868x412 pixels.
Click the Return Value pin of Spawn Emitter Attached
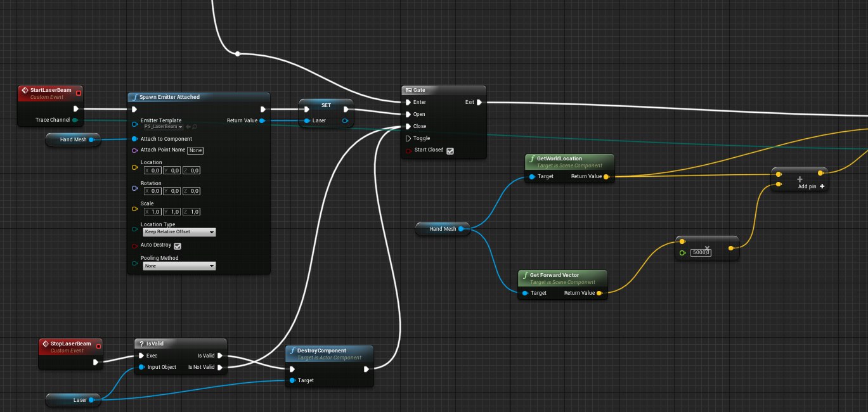pyautogui.click(x=262, y=120)
